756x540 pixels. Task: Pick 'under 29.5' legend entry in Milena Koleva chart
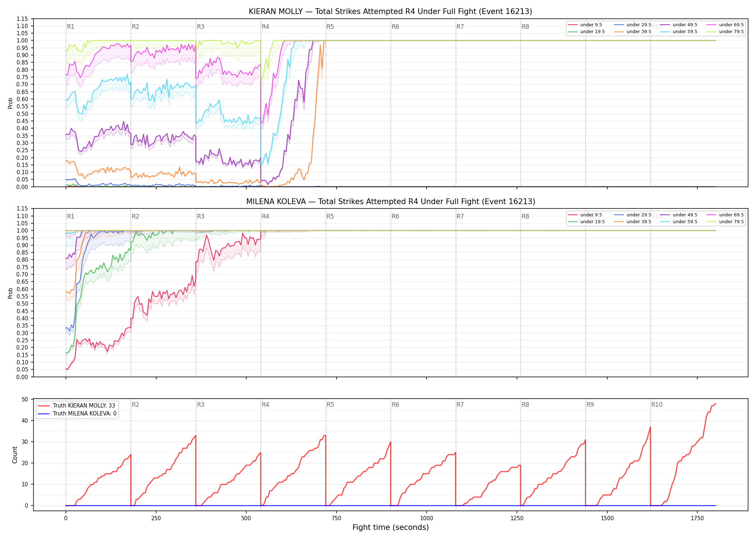pos(633,215)
